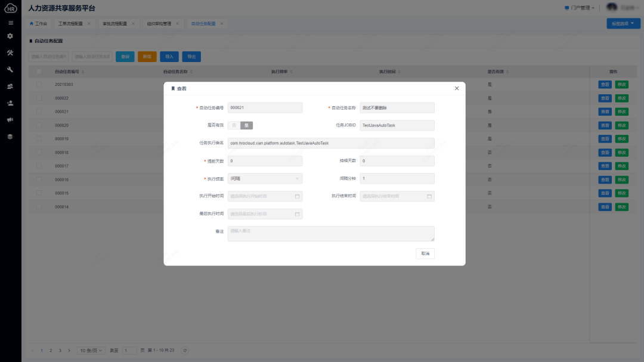Open the 标签选项 dropdown button
The width and height of the screenshot is (644, 362).
pyautogui.click(x=623, y=23)
